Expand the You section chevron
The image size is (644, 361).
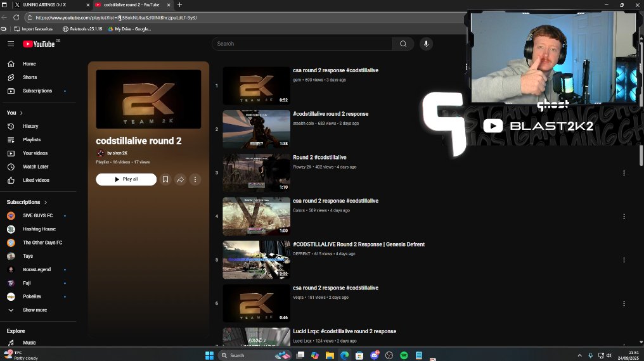[22, 113]
